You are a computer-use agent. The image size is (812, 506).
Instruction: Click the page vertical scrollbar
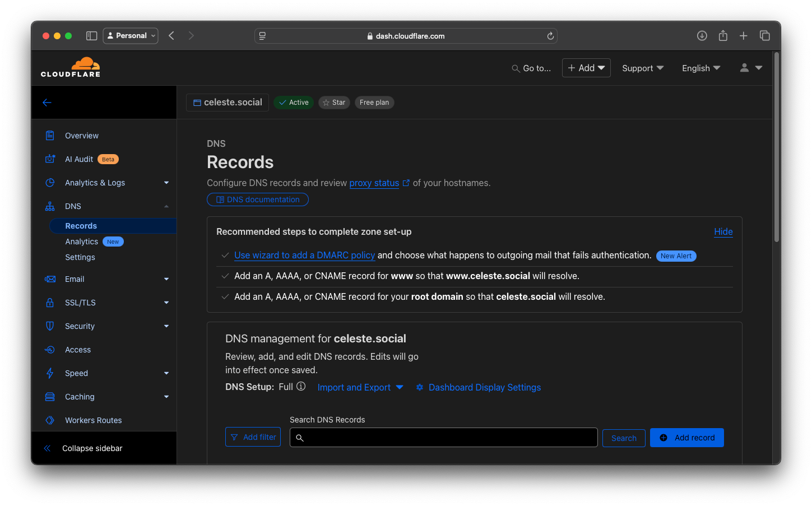pyautogui.click(x=777, y=147)
